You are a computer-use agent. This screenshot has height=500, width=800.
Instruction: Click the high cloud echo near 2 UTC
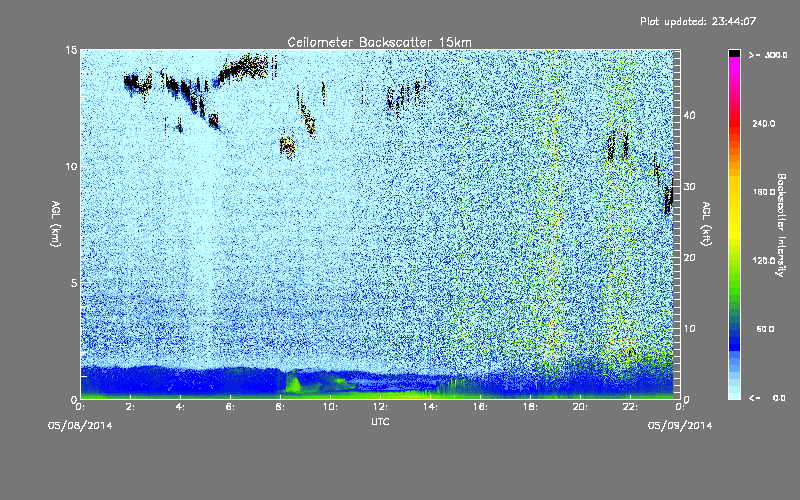pos(137,83)
